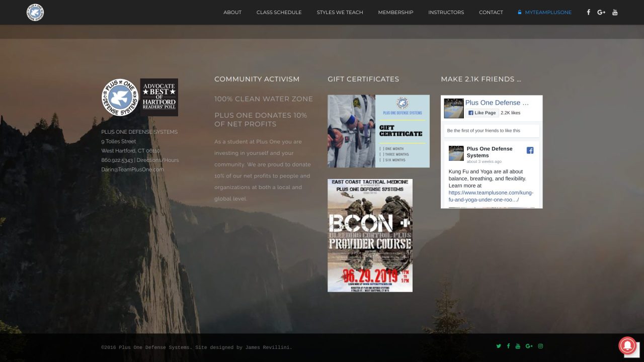644x362 pixels.
Task: Click the ©2016 copyright notice text
Action: [197, 347]
